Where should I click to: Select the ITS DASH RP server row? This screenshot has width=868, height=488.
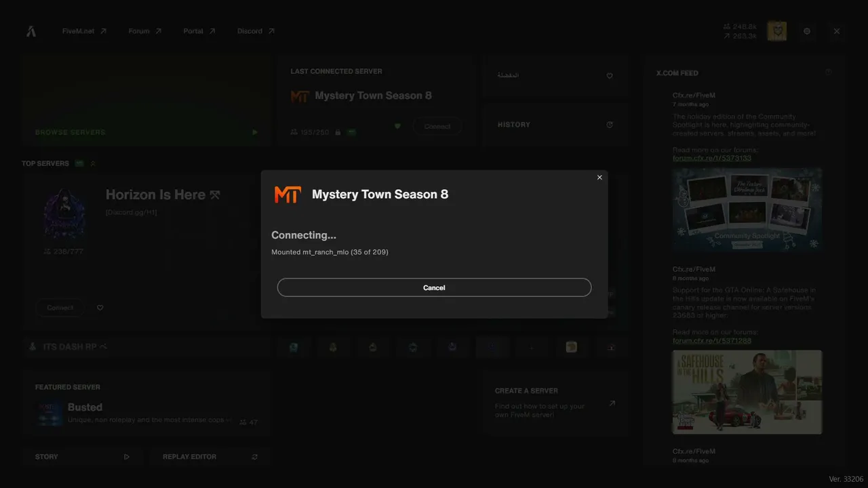pos(146,347)
